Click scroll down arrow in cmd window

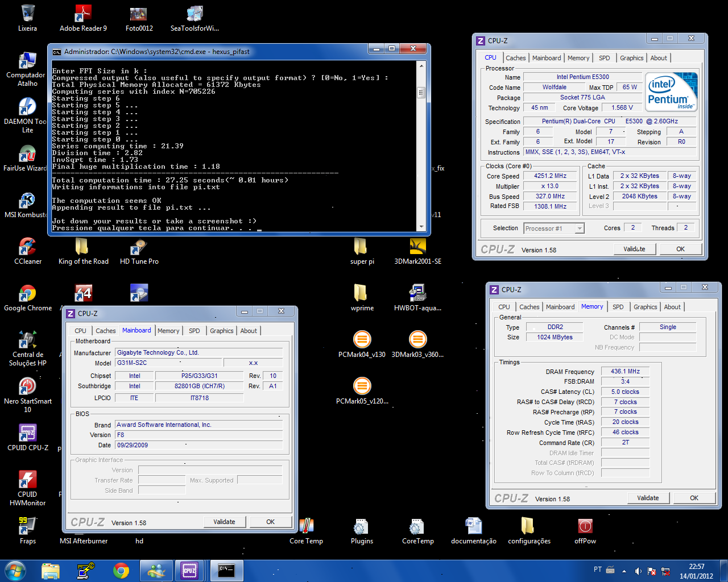(x=421, y=227)
